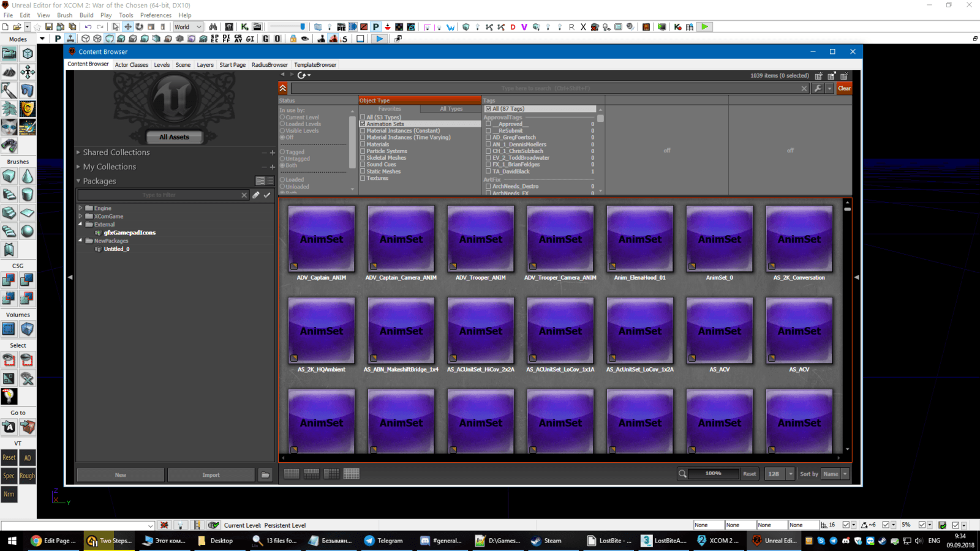Click the Reset zoom button
Viewport: 980px width, 551px height.
click(750, 474)
